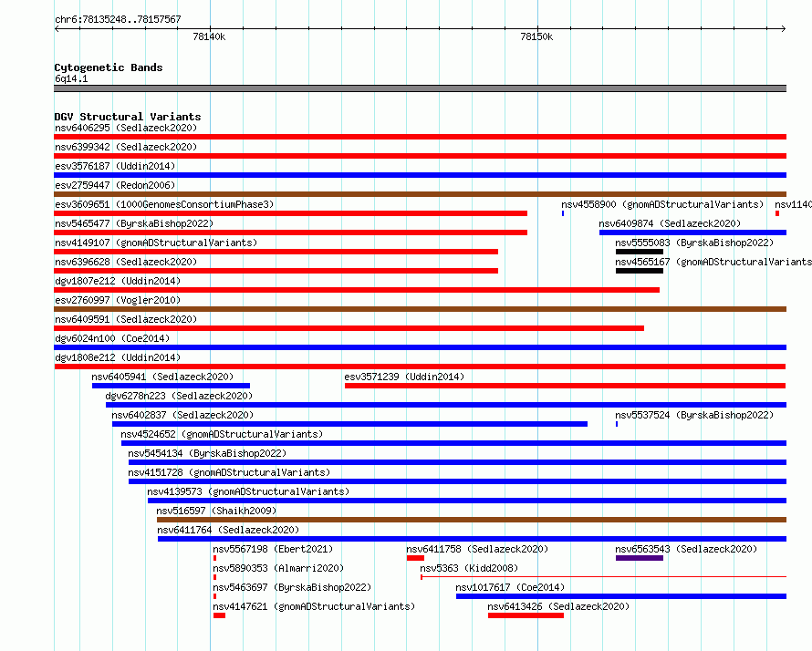The image size is (812, 651).
Task: Open nsv5555083 (ByrskaBishop2022) label
Action: 694,243
